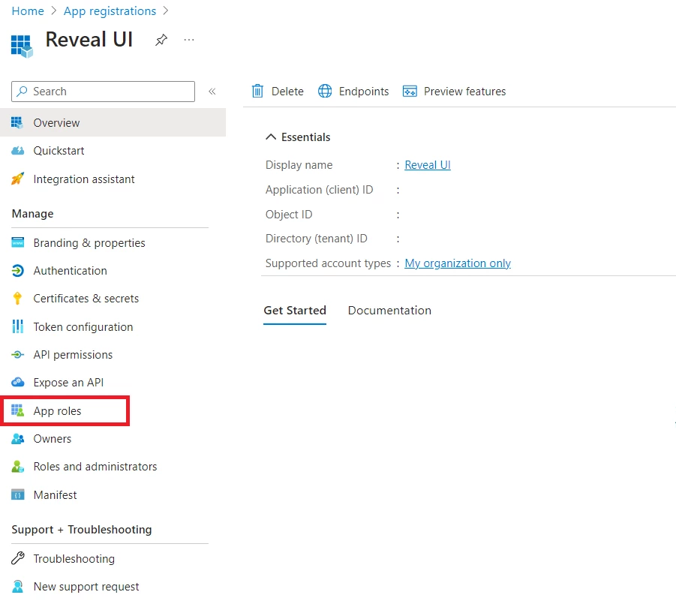The width and height of the screenshot is (676, 616).
Task: Click the Troubleshooting wrench icon
Action: pyautogui.click(x=17, y=558)
